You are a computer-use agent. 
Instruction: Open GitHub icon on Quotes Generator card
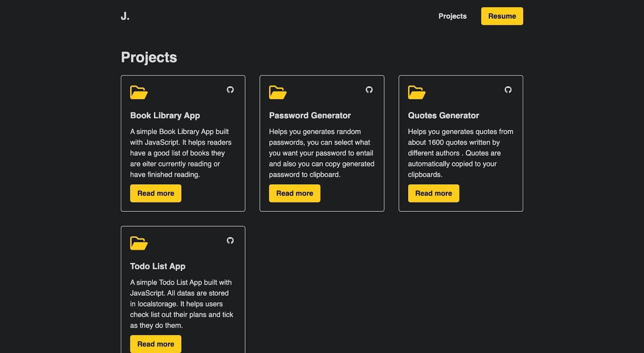[508, 90]
